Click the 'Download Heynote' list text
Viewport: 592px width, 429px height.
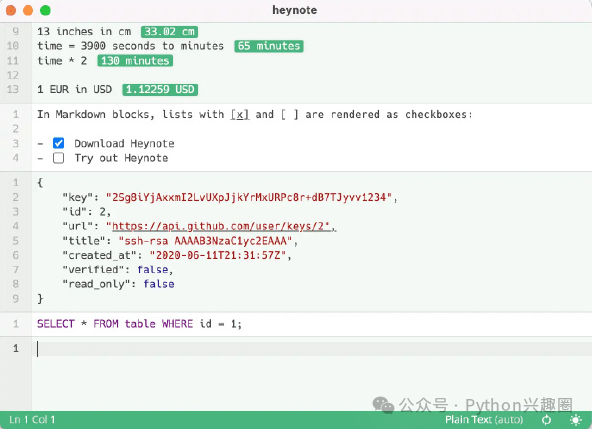click(x=124, y=144)
